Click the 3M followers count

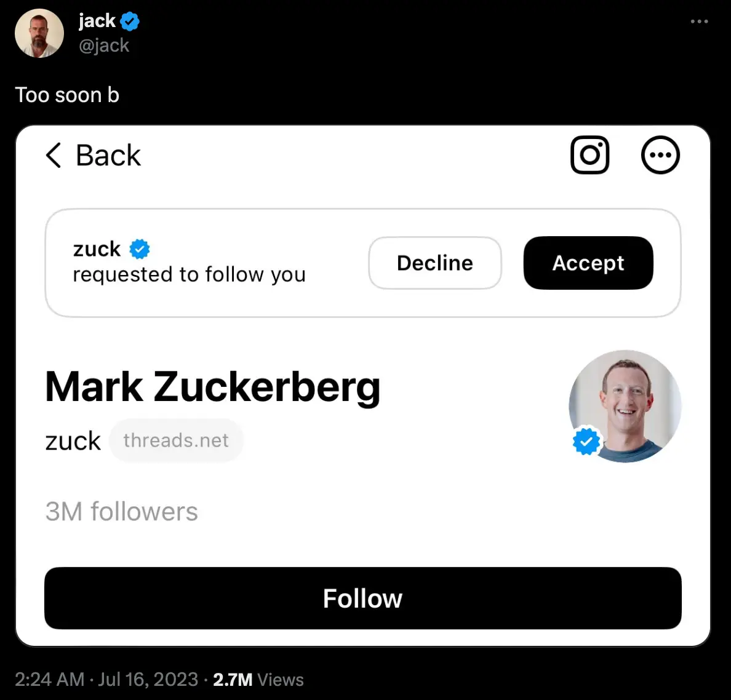[121, 511]
